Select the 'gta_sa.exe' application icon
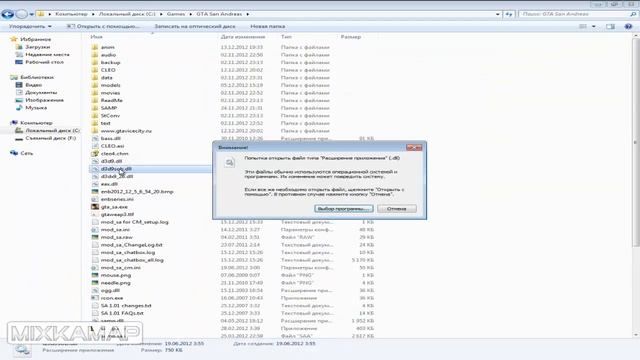Screen dimensions: 640x360 95,207
